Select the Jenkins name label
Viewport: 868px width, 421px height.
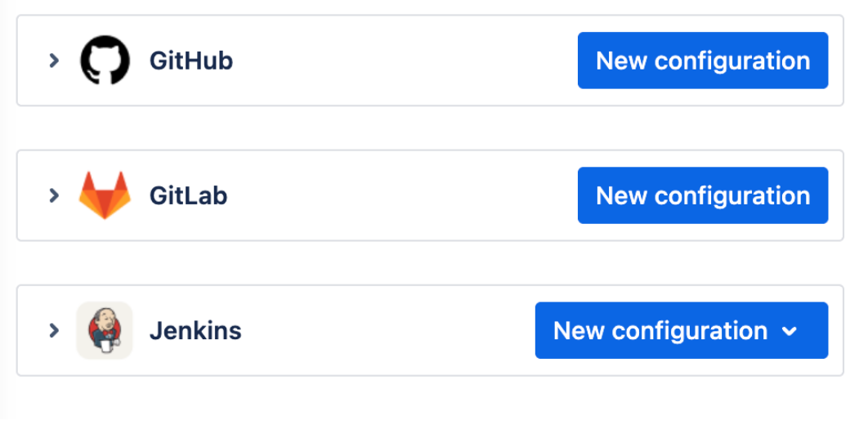click(195, 331)
